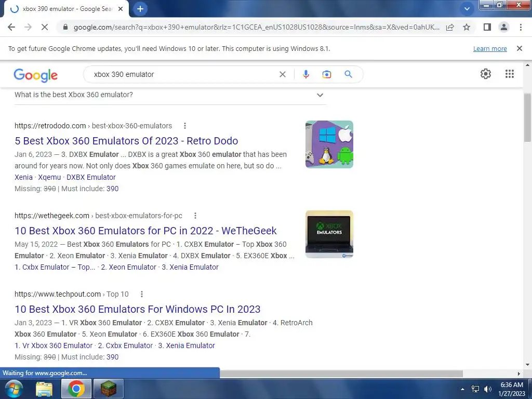Open the tab search dropdown arrow
Image resolution: width=532 pixels, height=399 pixels.
click(x=467, y=9)
